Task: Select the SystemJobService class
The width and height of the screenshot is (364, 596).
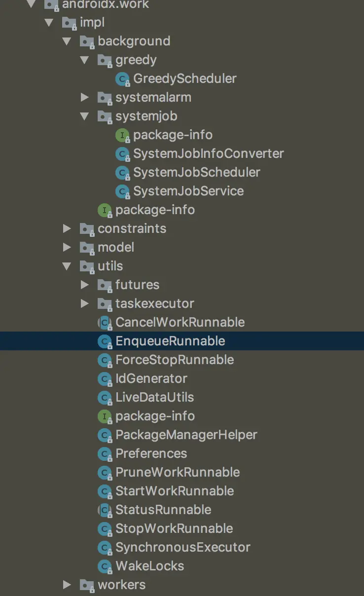Action: tap(188, 191)
